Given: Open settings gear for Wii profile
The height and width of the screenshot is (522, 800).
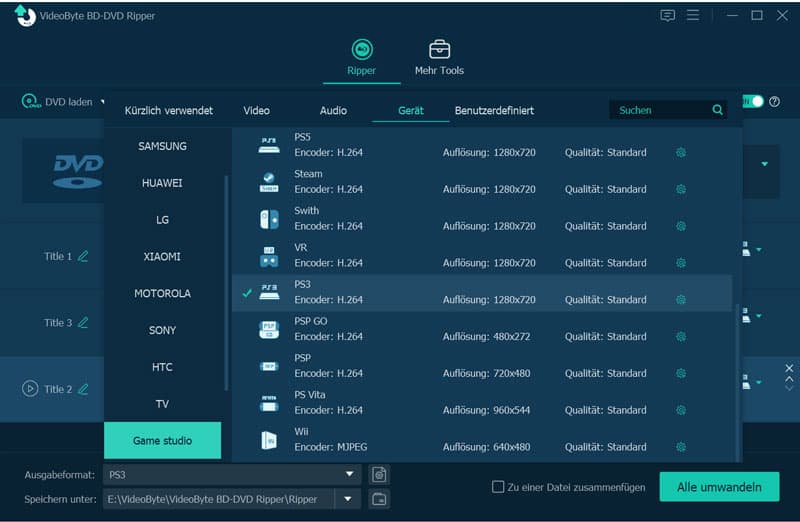Looking at the screenshot, I should [x=681, y=447].
